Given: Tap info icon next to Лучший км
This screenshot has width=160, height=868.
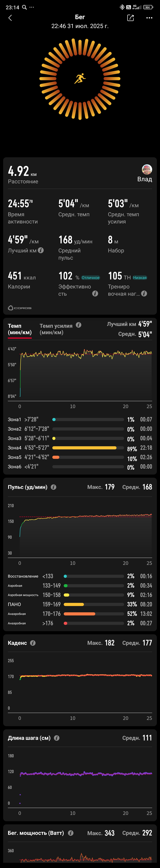Looking at the screenshot, I should [41, 250].
